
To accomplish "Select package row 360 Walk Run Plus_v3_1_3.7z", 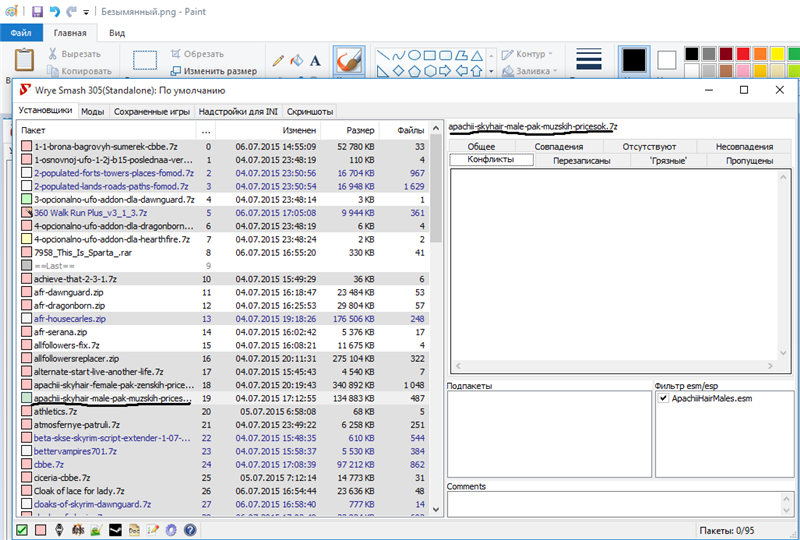I will (223, 213).
